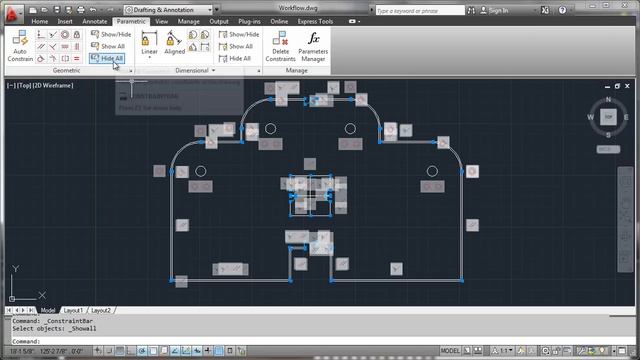Open the Parameters Manager
Viewport: 640px width, 360px height.
click(x=313, y=46)
